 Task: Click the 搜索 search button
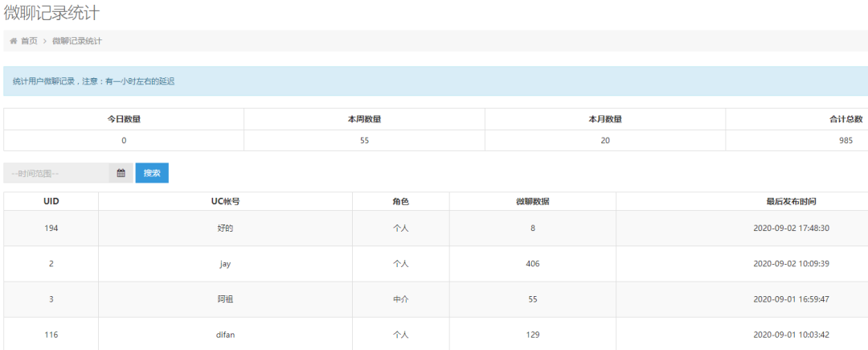tap(152, 173)
